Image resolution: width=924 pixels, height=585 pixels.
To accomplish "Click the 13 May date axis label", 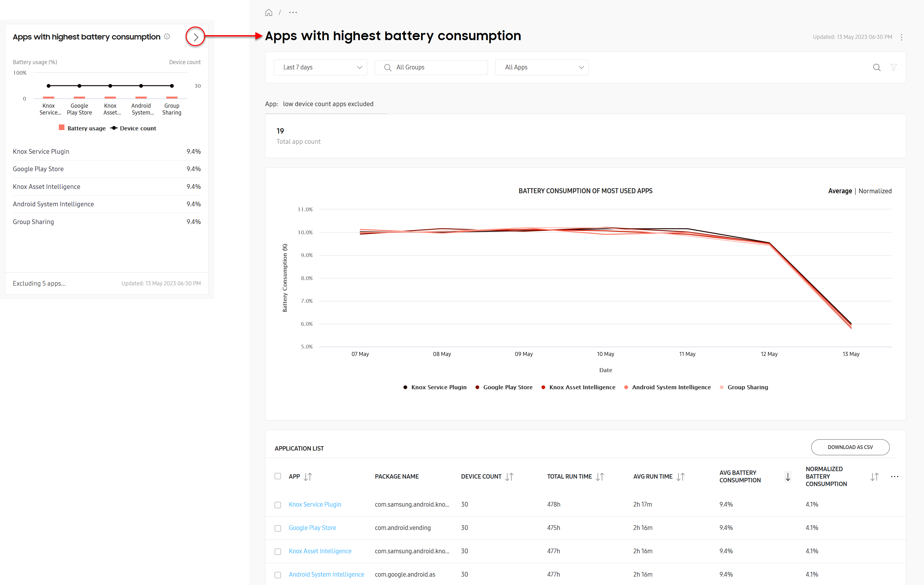I will click(851, 354).
